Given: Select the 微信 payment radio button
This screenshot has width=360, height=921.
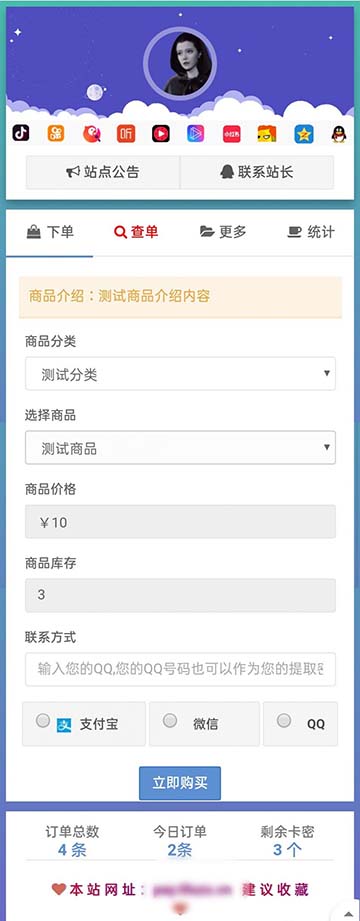Looking at the screenshot, I should point(170,720).
